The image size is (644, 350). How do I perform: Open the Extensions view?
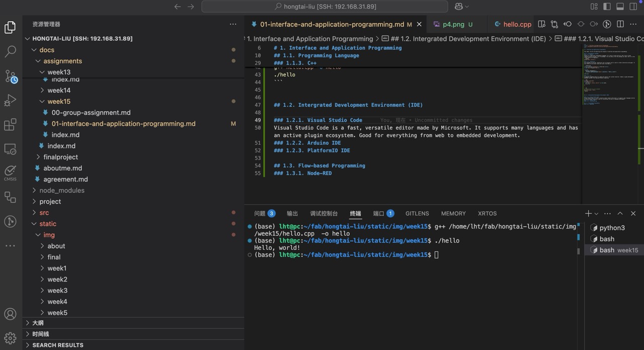click(10, 125)
